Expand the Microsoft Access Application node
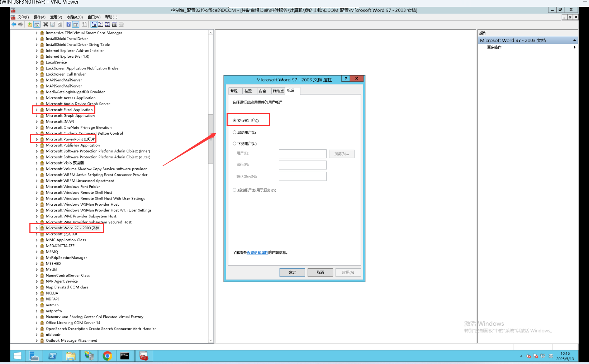 [x=37, y=98]
